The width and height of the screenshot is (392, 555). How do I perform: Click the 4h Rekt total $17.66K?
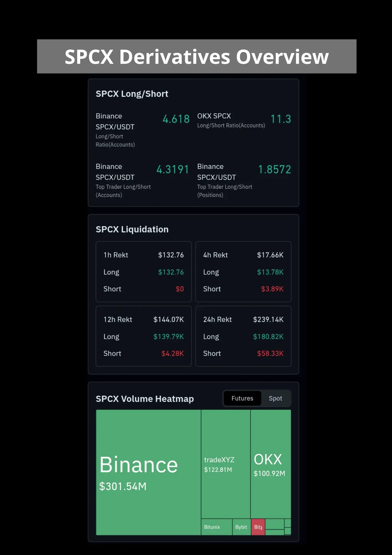(x=270, y=255)
